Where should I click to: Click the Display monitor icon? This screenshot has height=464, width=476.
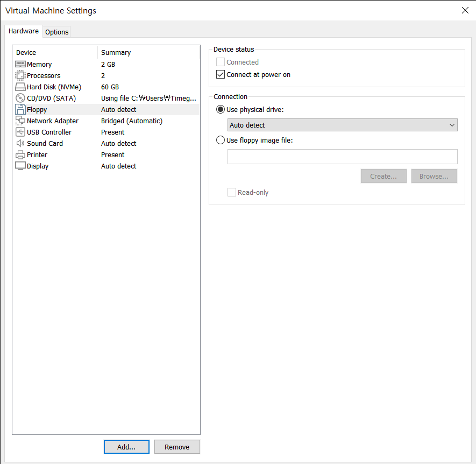pos(20,166)
